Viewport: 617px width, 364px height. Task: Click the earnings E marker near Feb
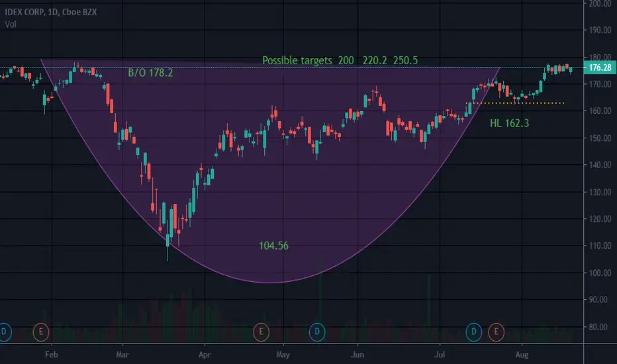tap(40, 332)
